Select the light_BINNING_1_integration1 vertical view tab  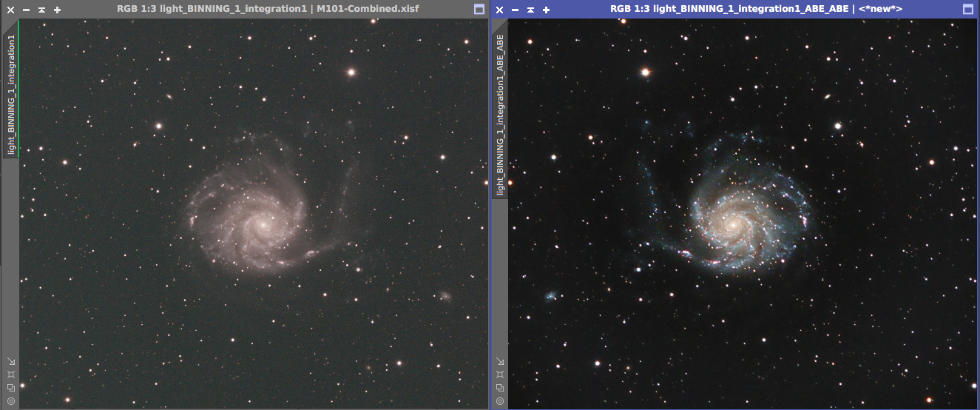[x=11, y=89]
